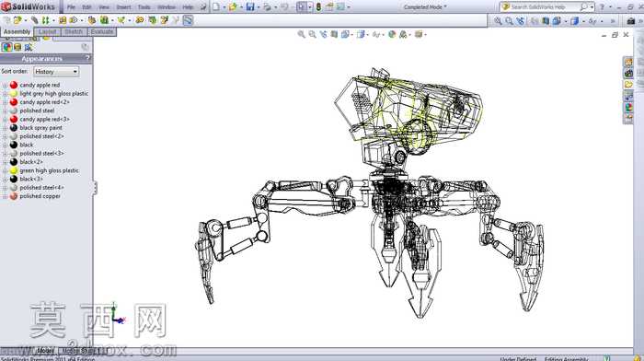Switch to the Evaluate tab

tap(101, 31)
